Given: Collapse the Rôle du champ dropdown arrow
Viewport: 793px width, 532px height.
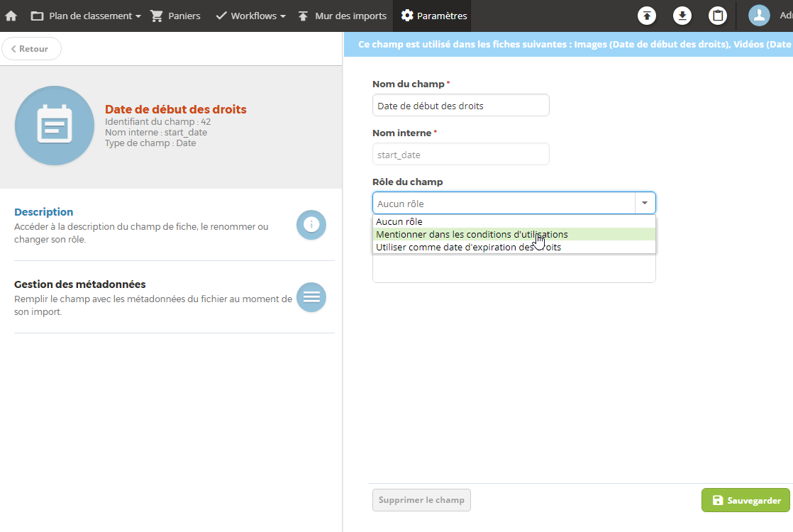Looking at the screenshot, I should 645,203.
